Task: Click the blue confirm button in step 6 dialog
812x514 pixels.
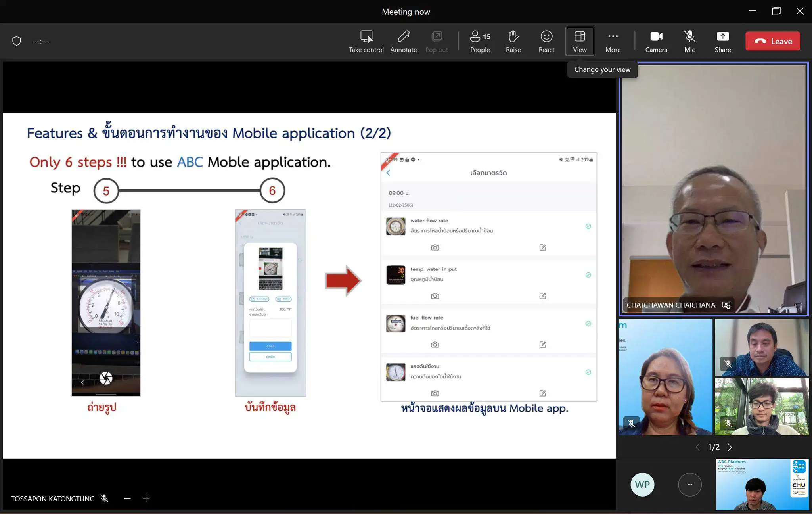Action: click(x=270, y=346)
